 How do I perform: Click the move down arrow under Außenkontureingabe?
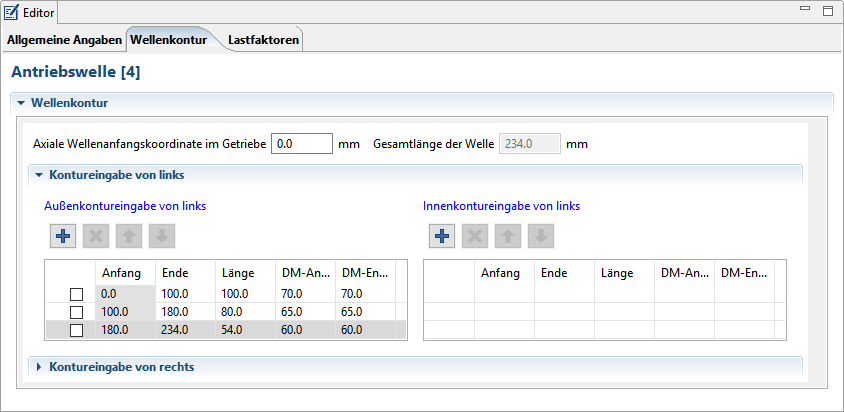(x=162, y=236)
